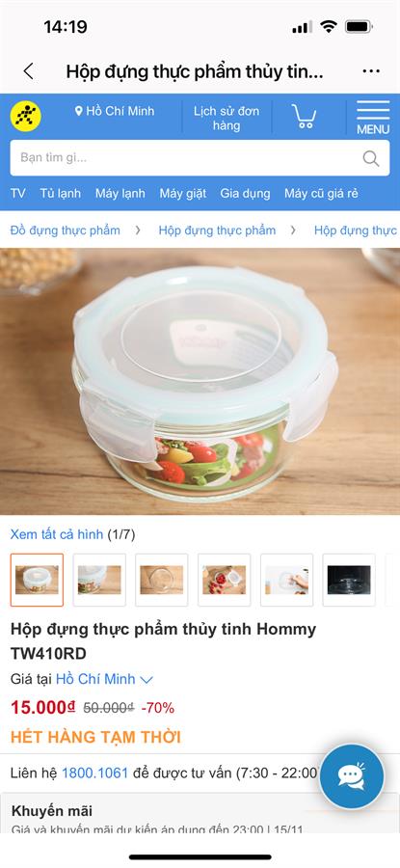Image resolution: width=400 pixels, height=868 pixels.
Task: Tap the back arrow icon
Action: pyautogui.click(x=28, y=71)
